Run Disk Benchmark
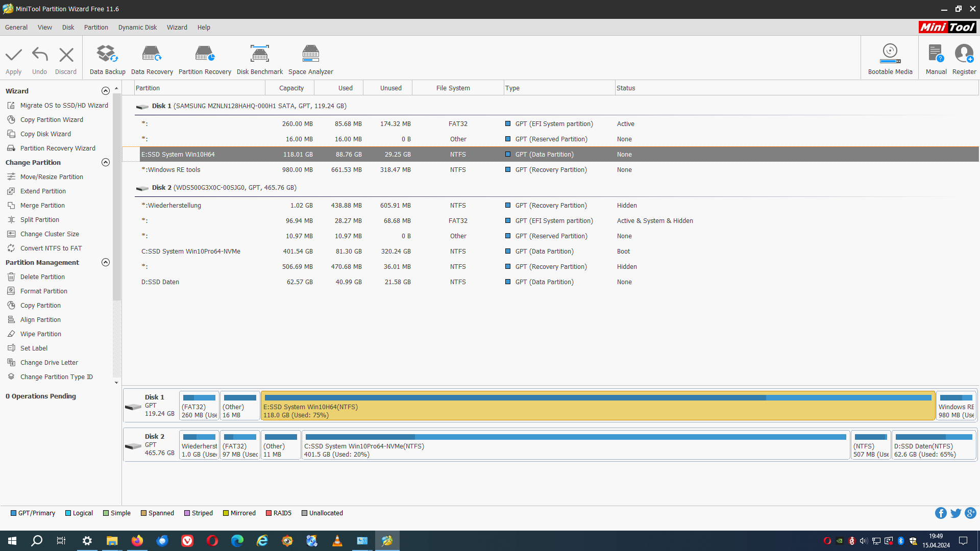Image resolution: width=980 pixels, height=551 pixels. point(259,58)
